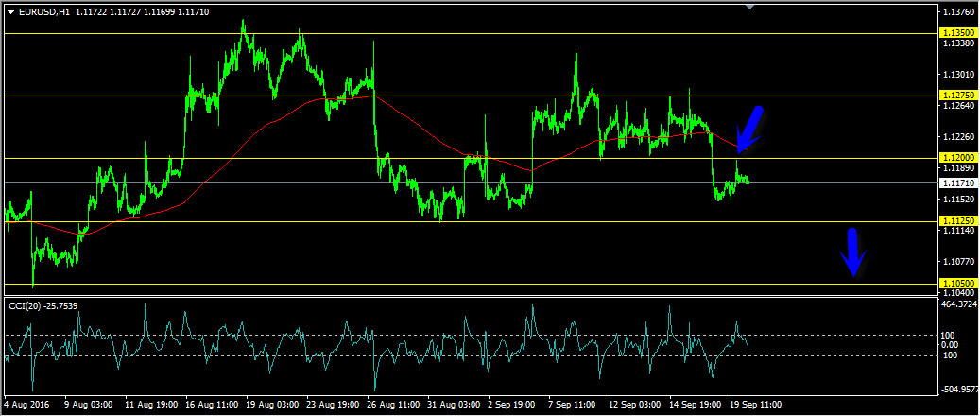Click the 26 Aug 11:00 time label
The width and height of the screenshot is (980, 417).
click(x=392, y=405)
